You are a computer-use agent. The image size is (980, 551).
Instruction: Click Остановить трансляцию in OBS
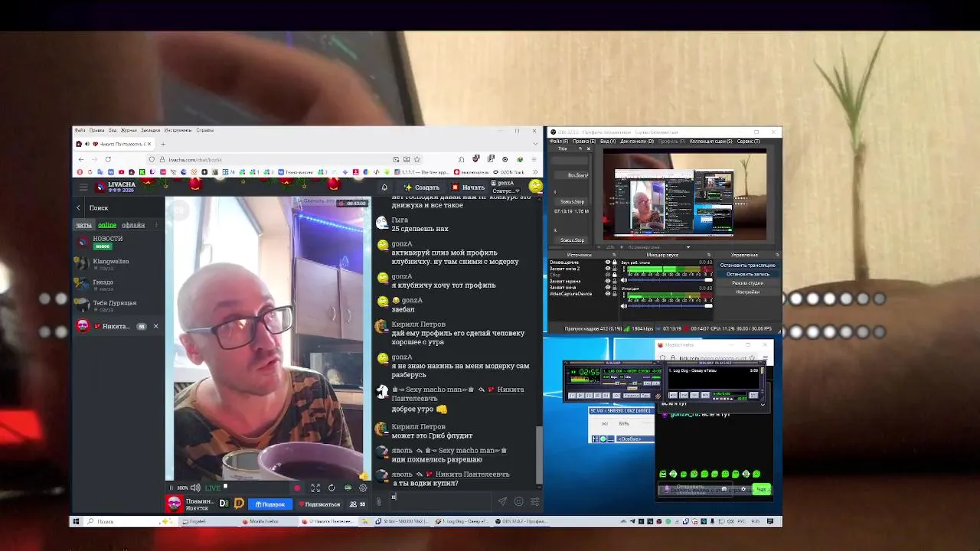[747, 265]
